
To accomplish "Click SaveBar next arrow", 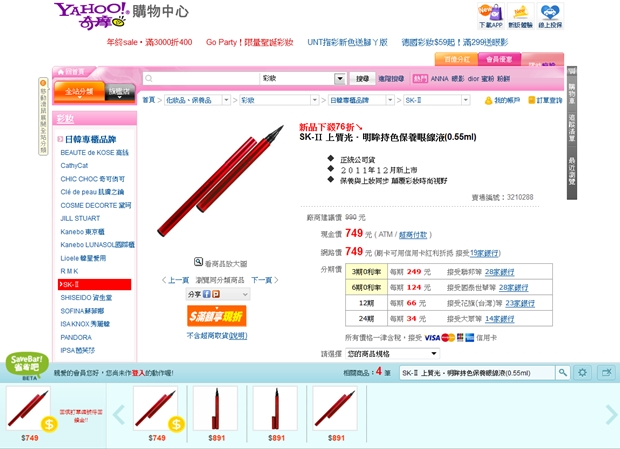I will [x=611, y=414].
